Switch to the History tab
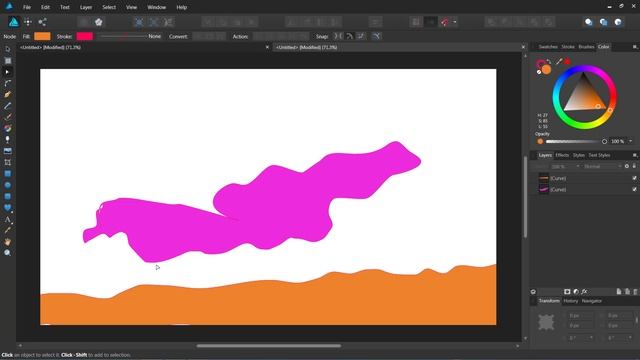Image resolution: width=640 pixels, height=360 pixels. coord(571,301)
